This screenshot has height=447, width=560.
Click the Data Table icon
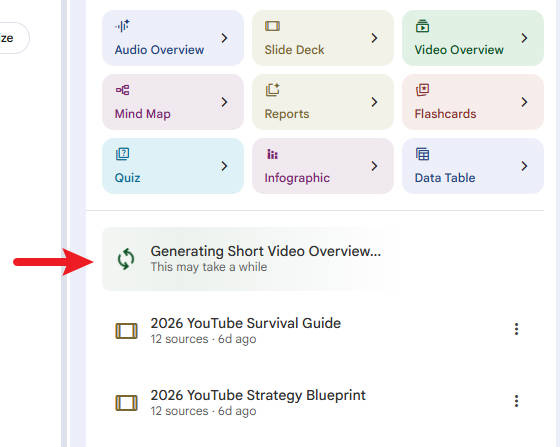[x=422, y=154]
